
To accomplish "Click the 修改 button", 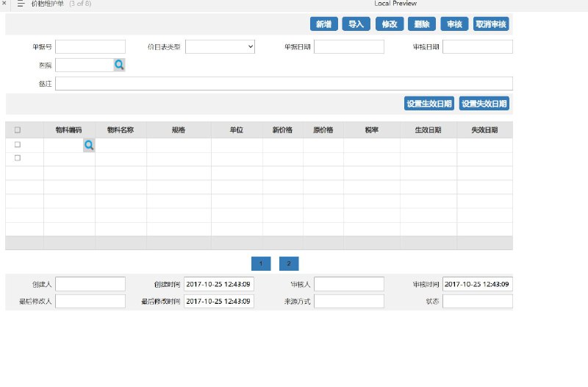I will click(x=390, y=24).
